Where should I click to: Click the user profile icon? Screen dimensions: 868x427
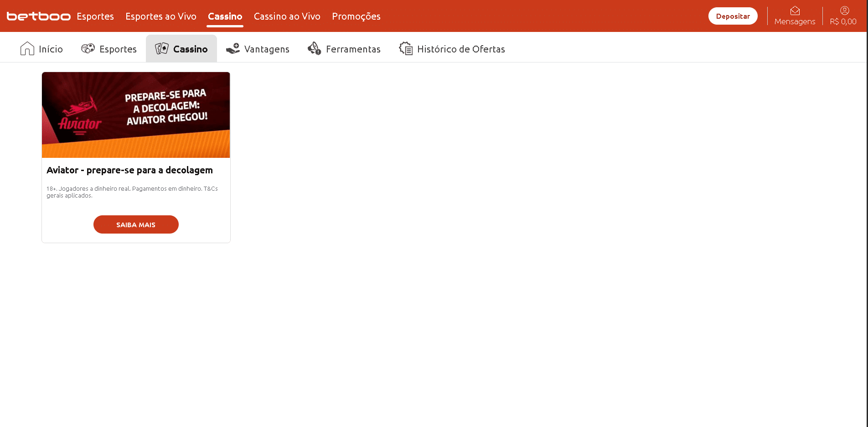tap(844, 10)
